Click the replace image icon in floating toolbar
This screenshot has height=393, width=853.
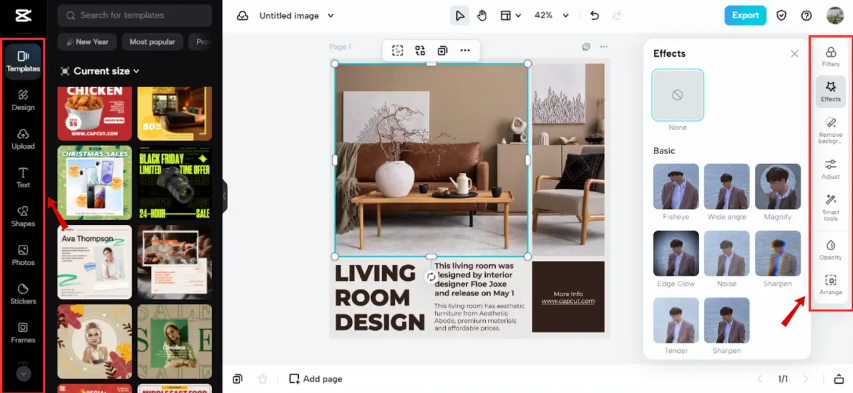coord(420,51)
